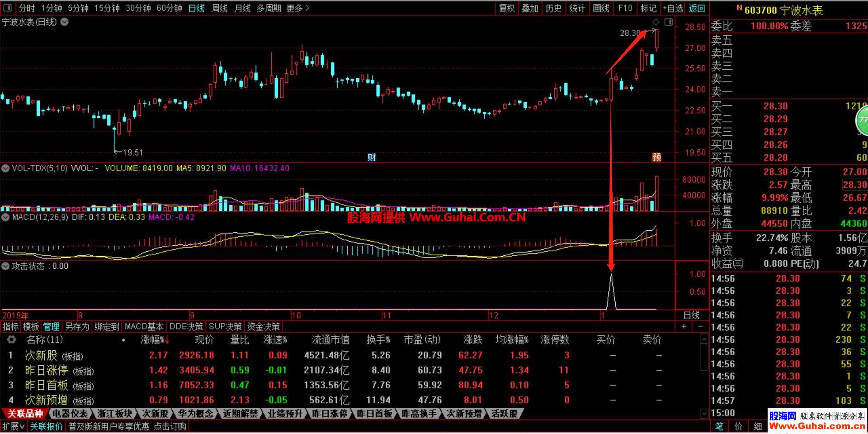Screen dimensions: 868x434
Task: Select the MACD基本 template
Action: pyautogui.click(x=144, y=327)
